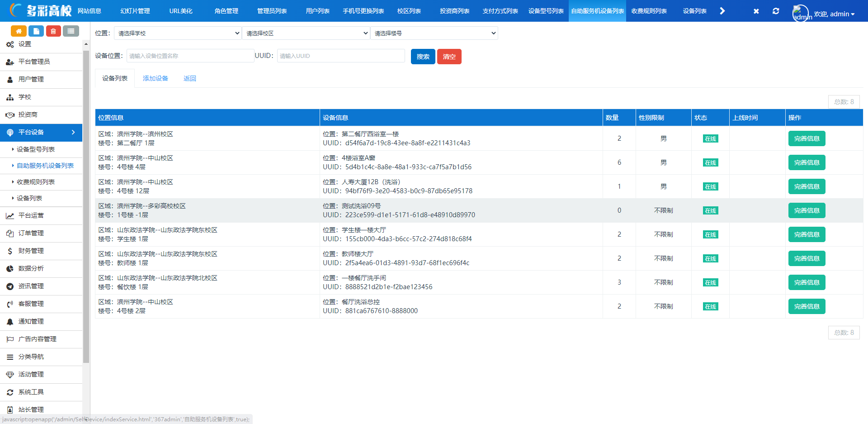Switch to 支付方式列表 top tab
Image resolution: width=868 pixels, height=424 pixels.
500,11
